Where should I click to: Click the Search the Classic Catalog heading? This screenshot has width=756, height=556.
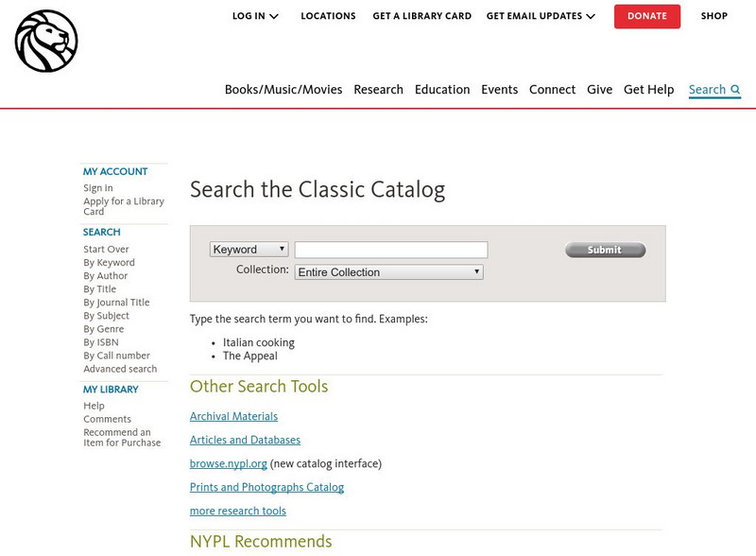318,190
